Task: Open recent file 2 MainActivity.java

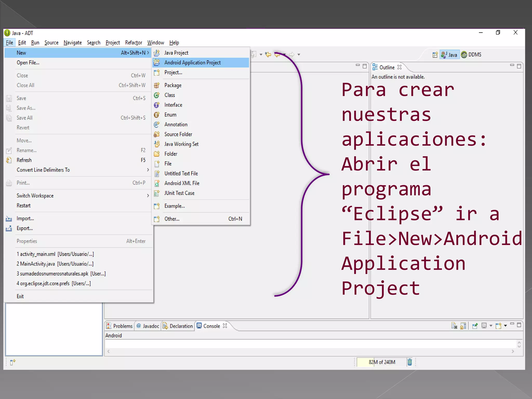Action: [79, 264]
